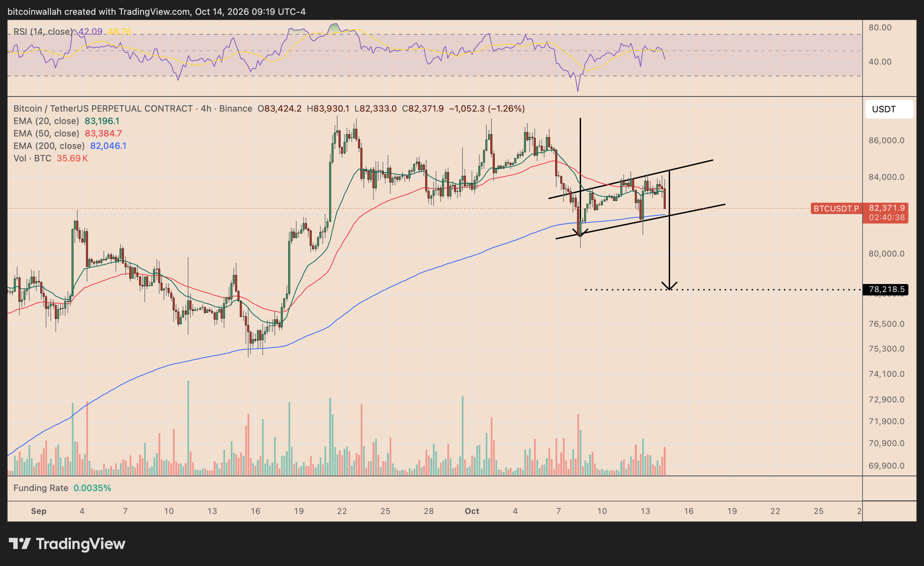Click the 76,500.0 price axis label

(x=886, y=324)
